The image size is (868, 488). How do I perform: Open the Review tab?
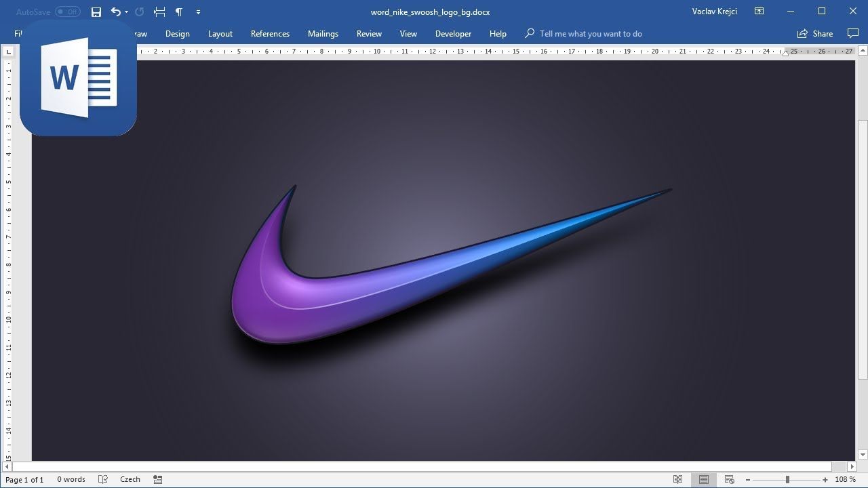(x=369, y=33)
